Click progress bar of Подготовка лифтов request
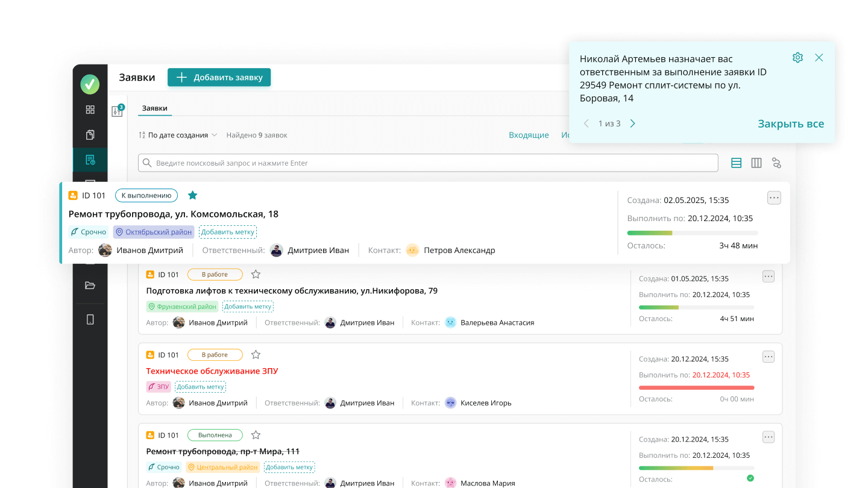 coord(696,307)
